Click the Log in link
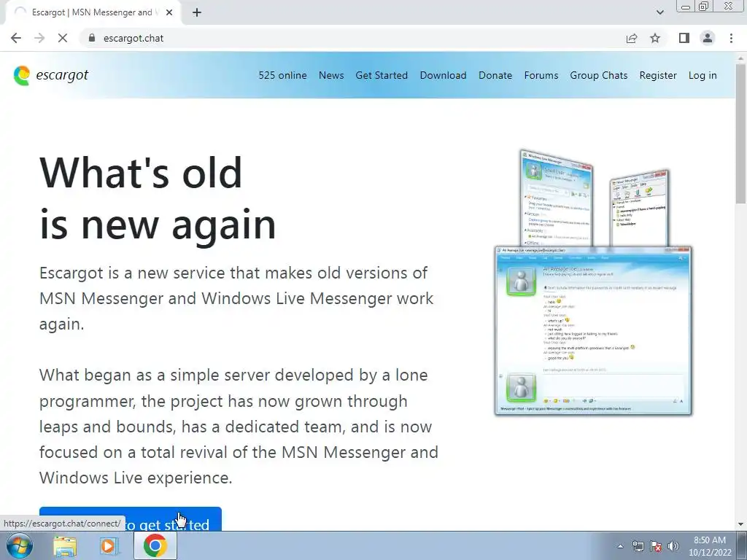 point(703,75)
